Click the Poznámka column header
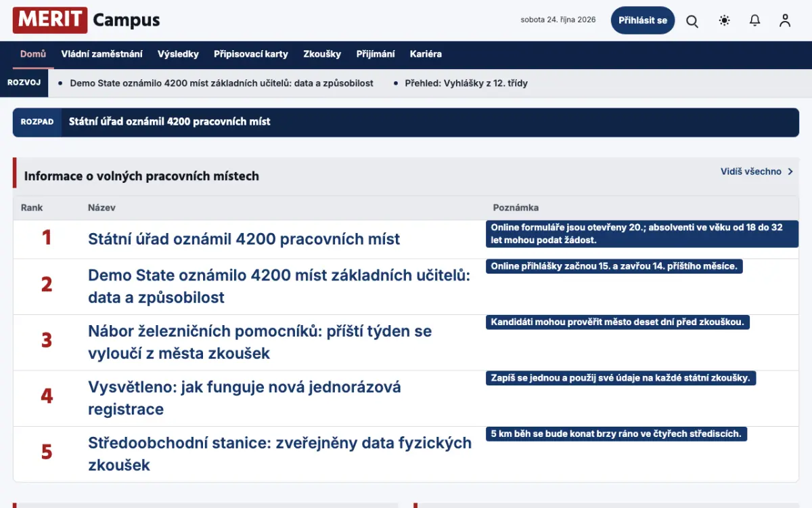Image resolution: width=812 pixels, height=508 pixels. (516, 208)
